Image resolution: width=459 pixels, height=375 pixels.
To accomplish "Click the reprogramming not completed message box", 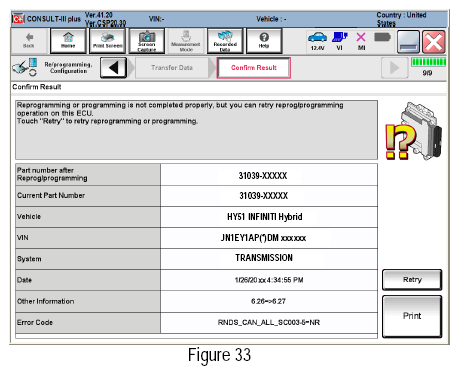I will coord(196,130).
